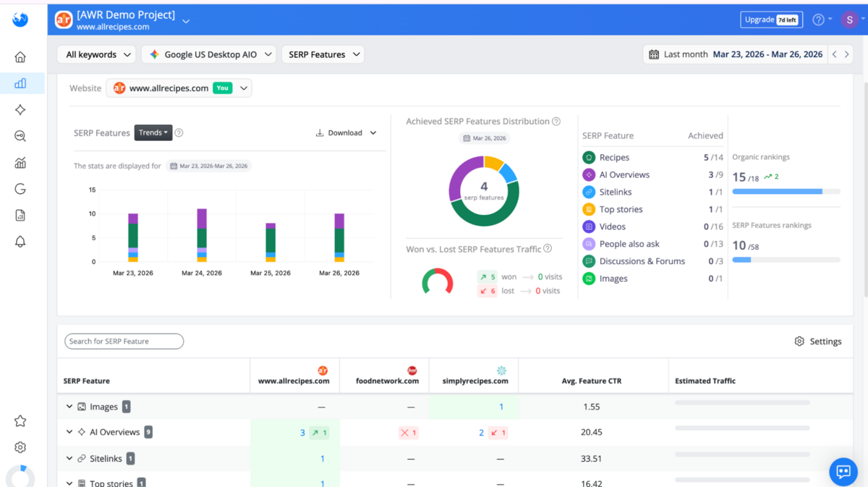Click inside Search for SERP Feature field
868x487 pixels.
tap(124, 342)
